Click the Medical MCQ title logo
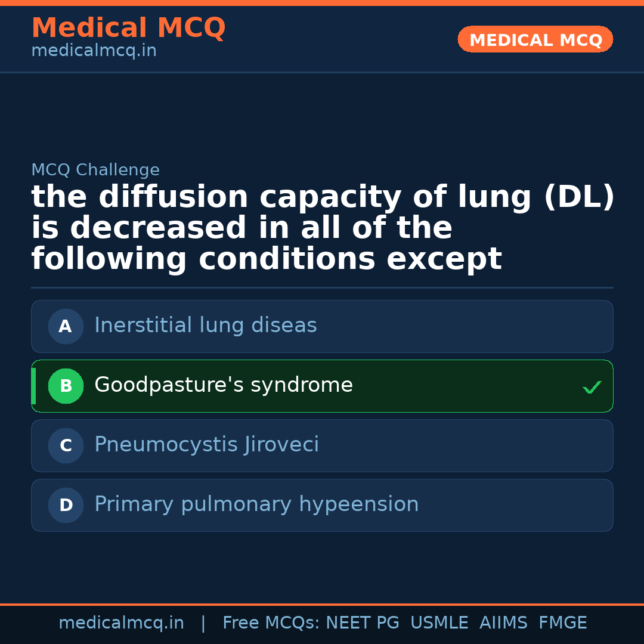The width and height of the screenshot is (644, 644). (x=128, y=28)
